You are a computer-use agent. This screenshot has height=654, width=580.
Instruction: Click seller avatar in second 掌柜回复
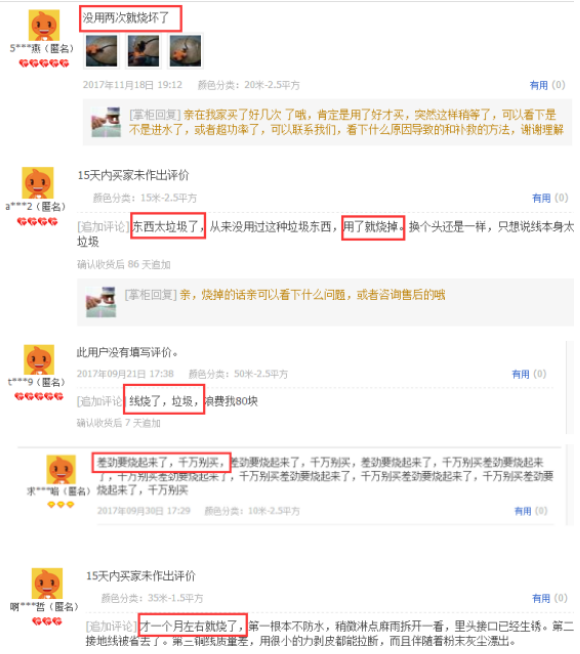point(101,302)
